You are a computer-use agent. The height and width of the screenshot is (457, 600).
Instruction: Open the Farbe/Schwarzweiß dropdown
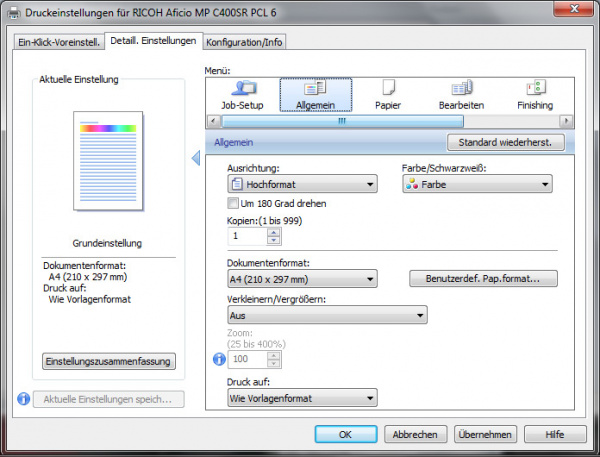477,184
